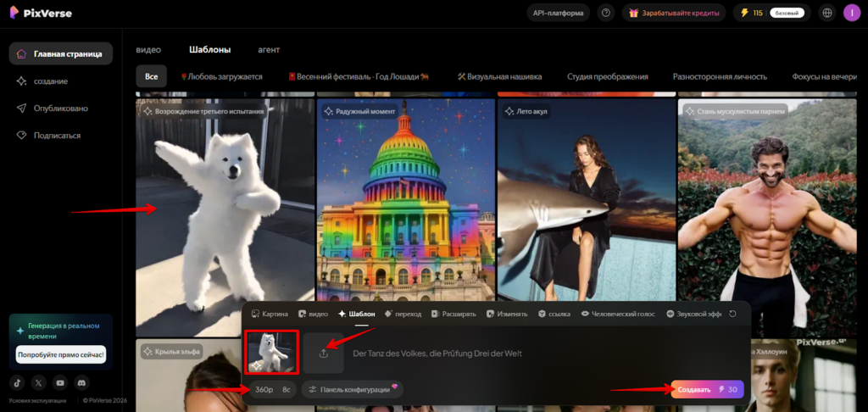Image resolution: width=868 pixels, height=412 pixels.
Task: Open the YouTube social icon
Action: coord(60,382)
